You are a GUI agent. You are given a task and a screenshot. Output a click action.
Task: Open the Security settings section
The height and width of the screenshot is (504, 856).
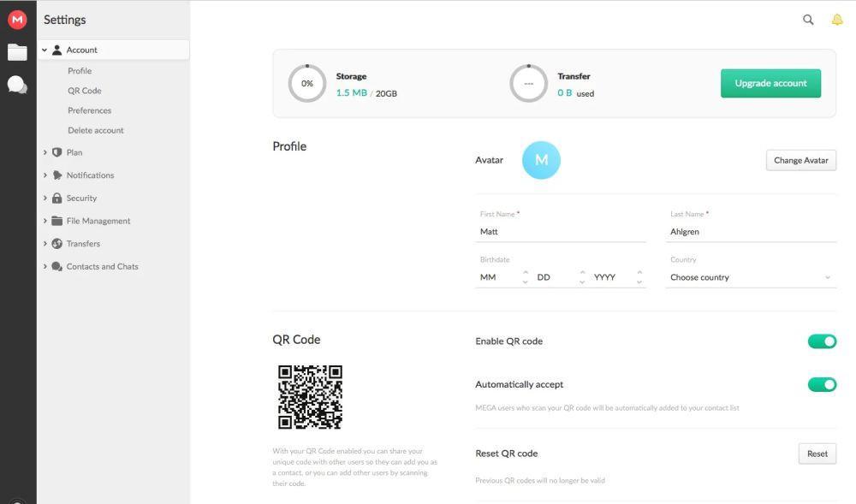click(x=81, y=199)
